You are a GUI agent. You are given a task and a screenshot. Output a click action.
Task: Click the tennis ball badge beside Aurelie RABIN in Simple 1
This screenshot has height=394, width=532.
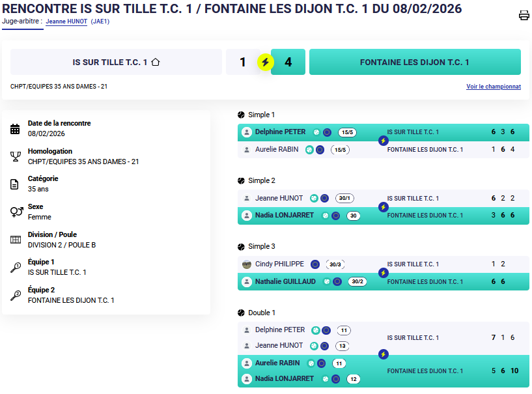[x=310, y=150]
